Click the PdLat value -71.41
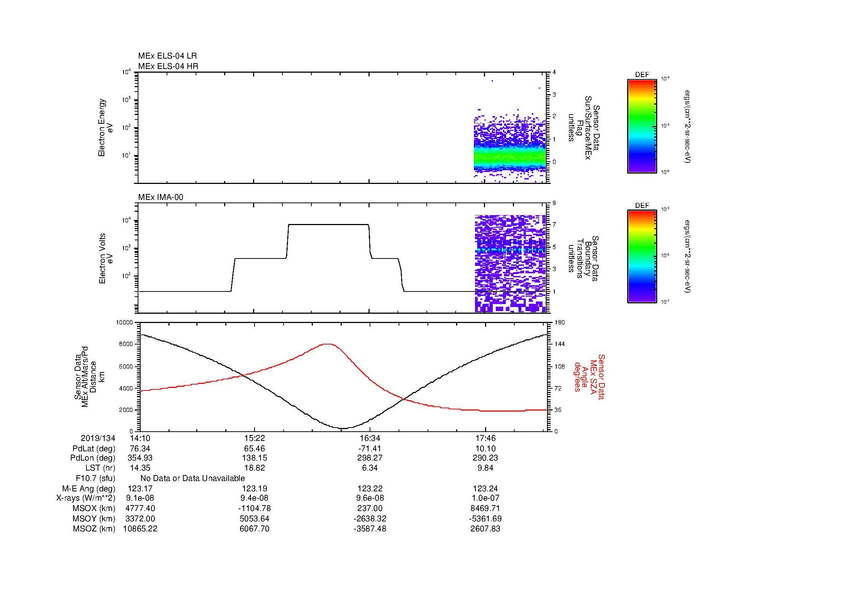 coord(370,449)
